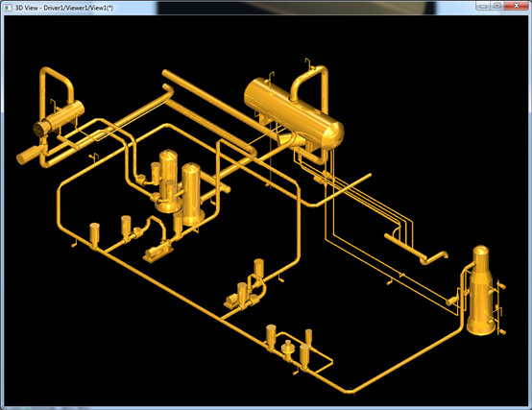
Task: Select the U-shaped pipe loop above the exchanger
Action: coord(57,84)
